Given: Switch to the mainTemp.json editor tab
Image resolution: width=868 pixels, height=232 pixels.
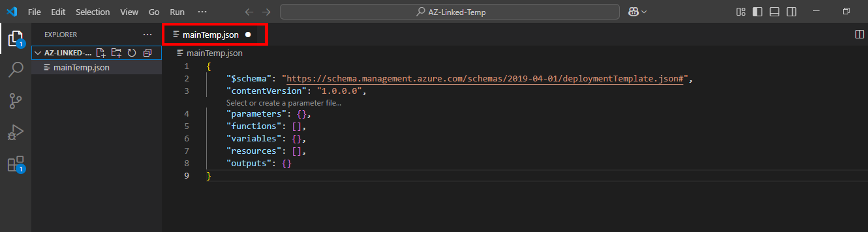Looking at the screenshot, I should (x=210, y=35).
